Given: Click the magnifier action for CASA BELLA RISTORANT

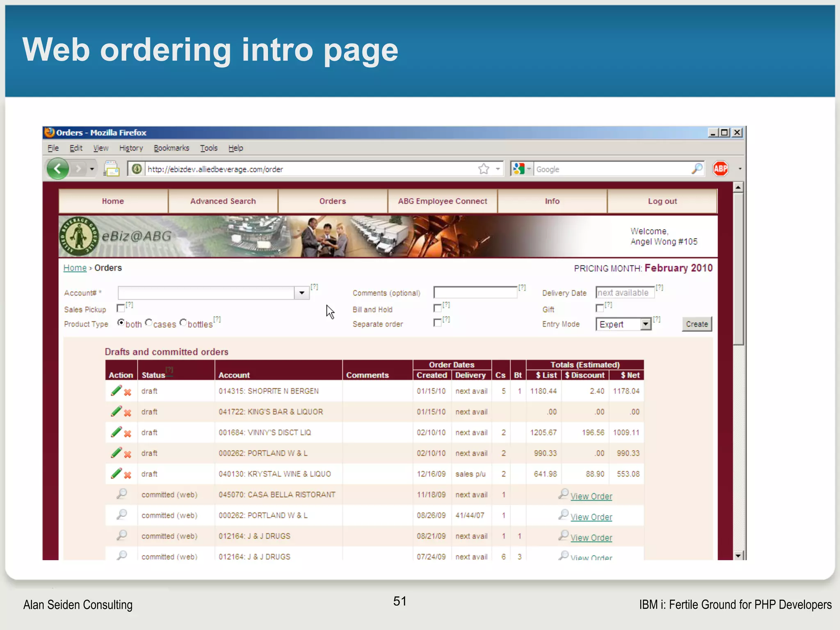Looking at the screenshot, I should [122, 494].
